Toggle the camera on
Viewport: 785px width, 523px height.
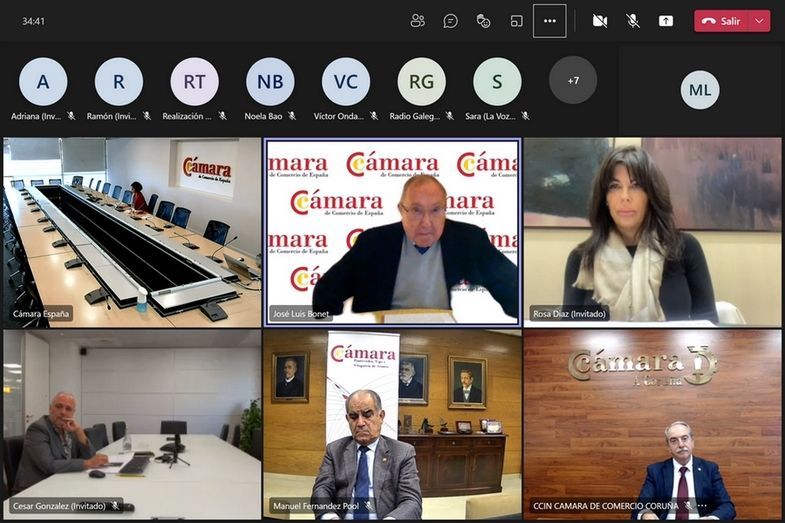pyautogui.click(x=600, y=21)
